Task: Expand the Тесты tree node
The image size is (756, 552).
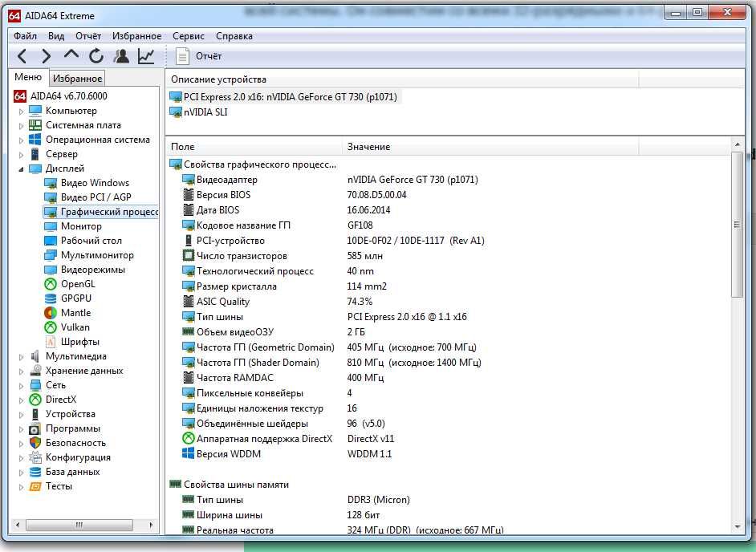Action: coord(21,487)
